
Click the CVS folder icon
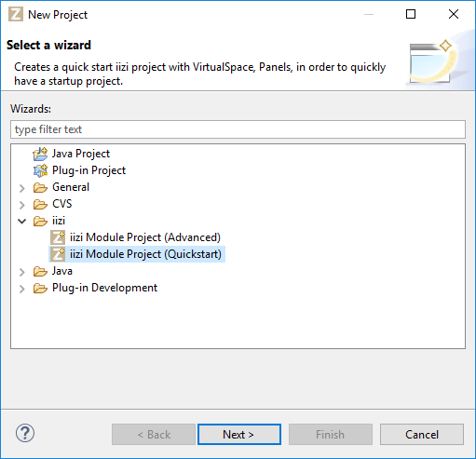40,204
